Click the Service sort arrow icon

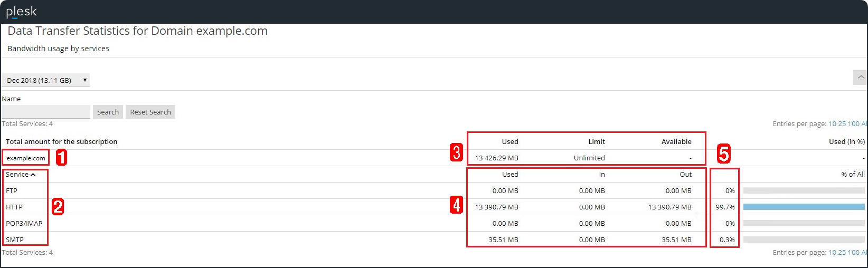[33, 175]
